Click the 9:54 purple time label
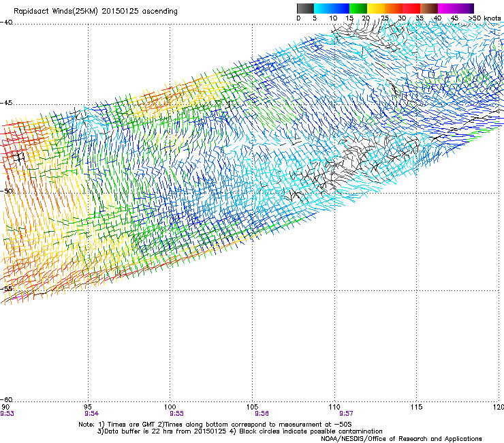Image resolution: width=504 pixels, height=443 pixels. tap(92, 414)
